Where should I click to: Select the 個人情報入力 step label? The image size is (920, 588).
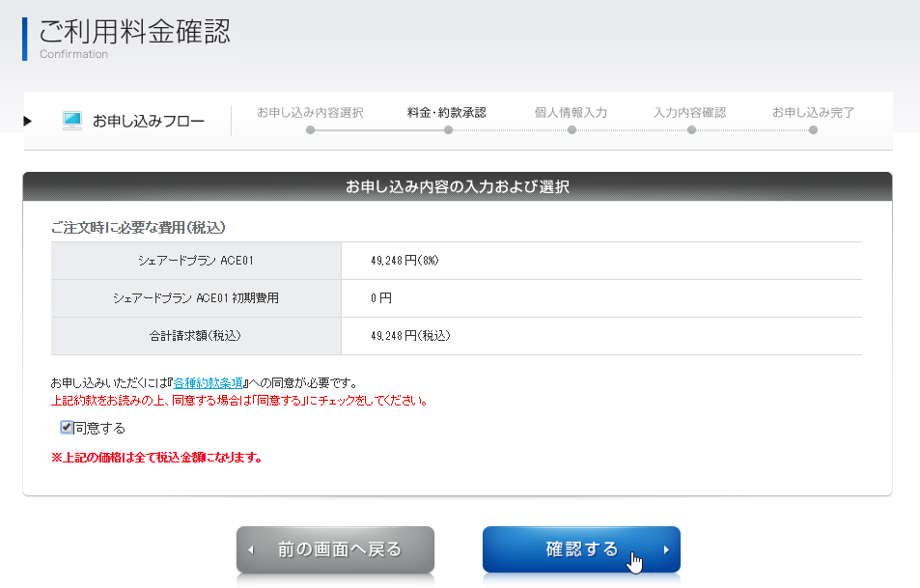point(571,112)
